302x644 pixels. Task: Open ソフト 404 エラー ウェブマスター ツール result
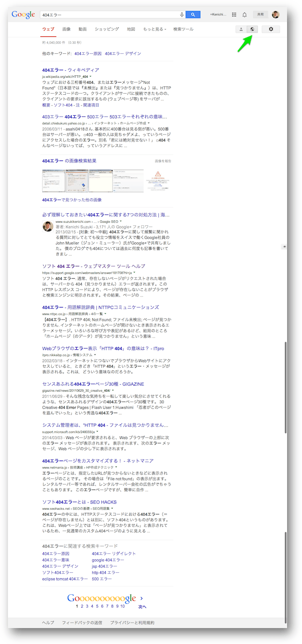click(x=94, y=266)
